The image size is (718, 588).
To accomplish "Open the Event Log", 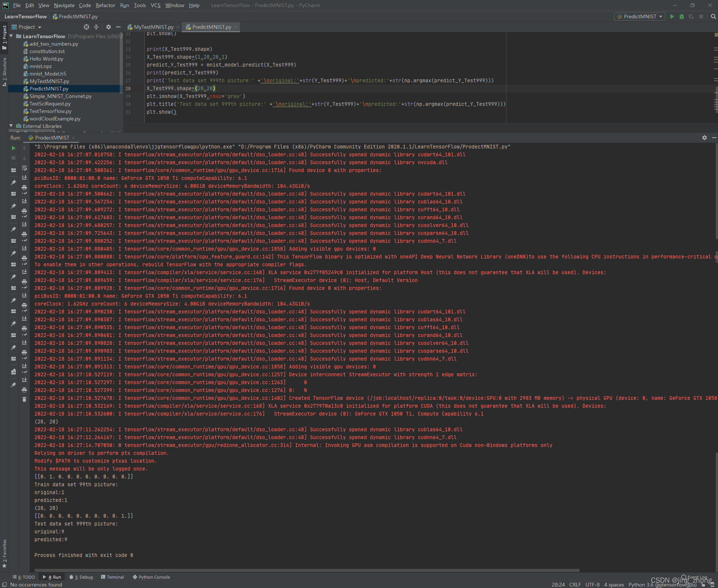I will point(694,577).
